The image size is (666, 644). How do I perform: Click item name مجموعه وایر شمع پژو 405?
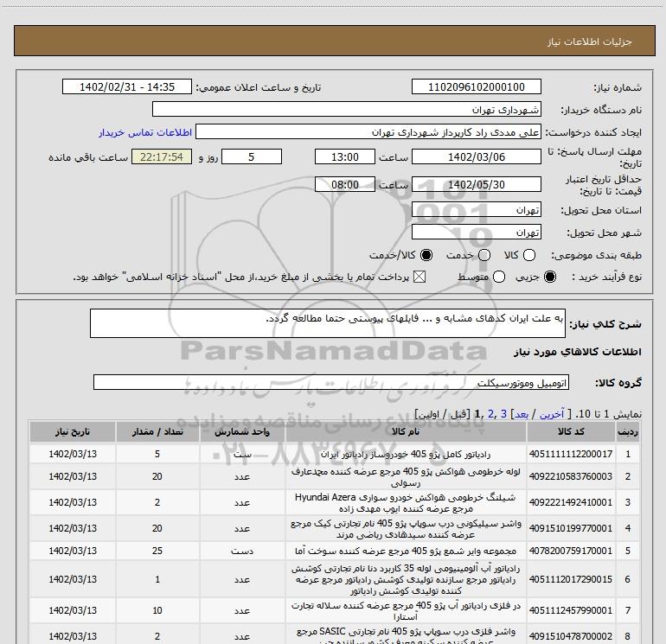(406, 551)
